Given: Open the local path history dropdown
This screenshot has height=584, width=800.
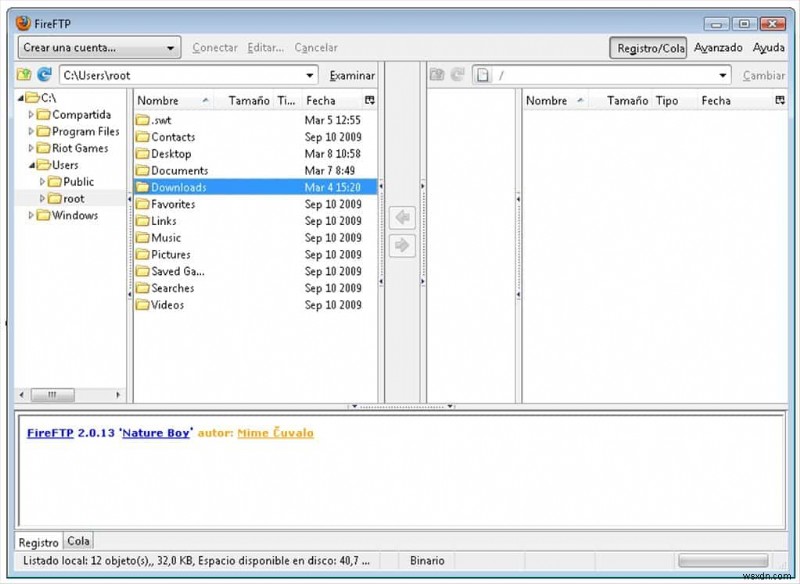Looking at the screenshot, I should [x=309, y=75].
